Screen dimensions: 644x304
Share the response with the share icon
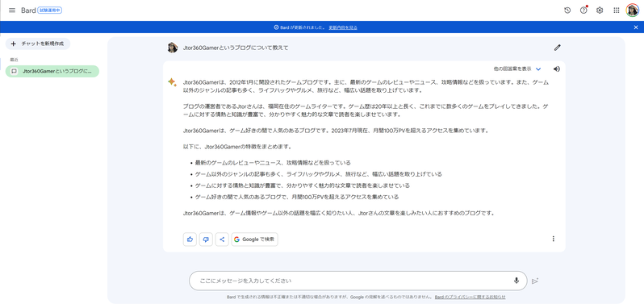tap(222, 239)
